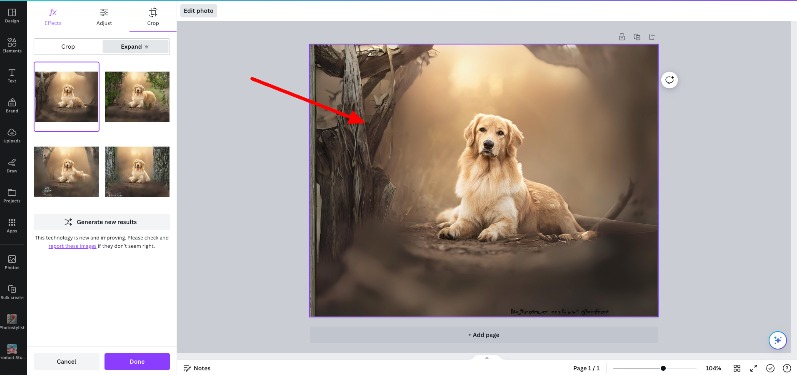Enter fullscreen present mode

(x=754, y=368)
